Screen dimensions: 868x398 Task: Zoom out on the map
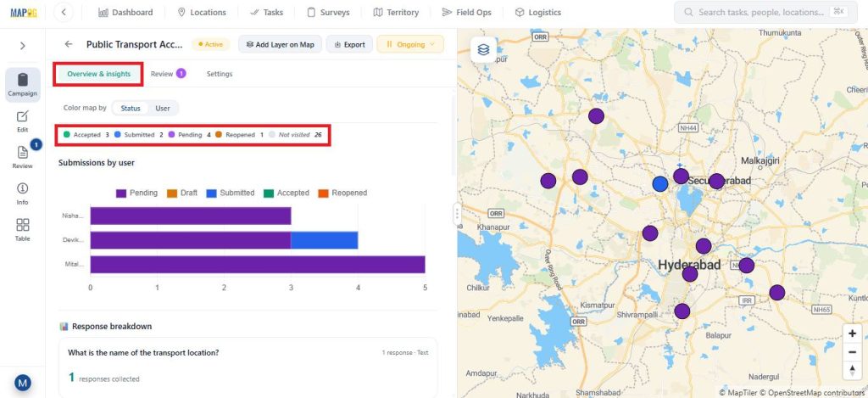pos(852,352)
